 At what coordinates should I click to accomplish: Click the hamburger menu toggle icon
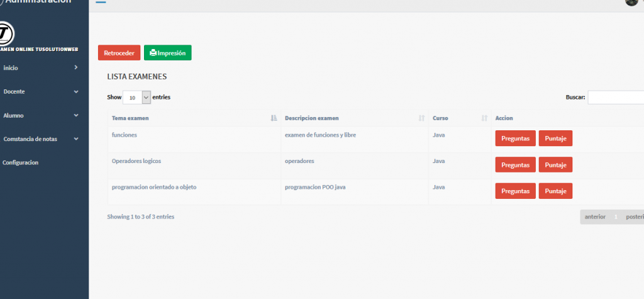click(x=101, y=2)
